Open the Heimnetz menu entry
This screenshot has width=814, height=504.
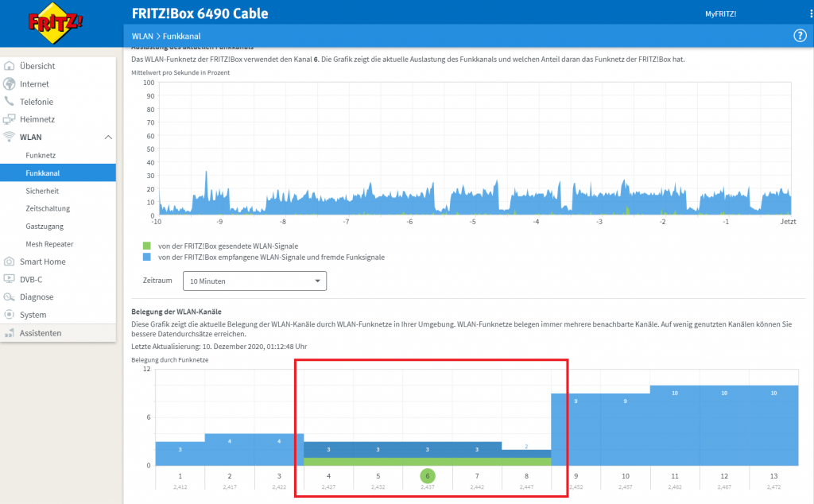point(37,119)
